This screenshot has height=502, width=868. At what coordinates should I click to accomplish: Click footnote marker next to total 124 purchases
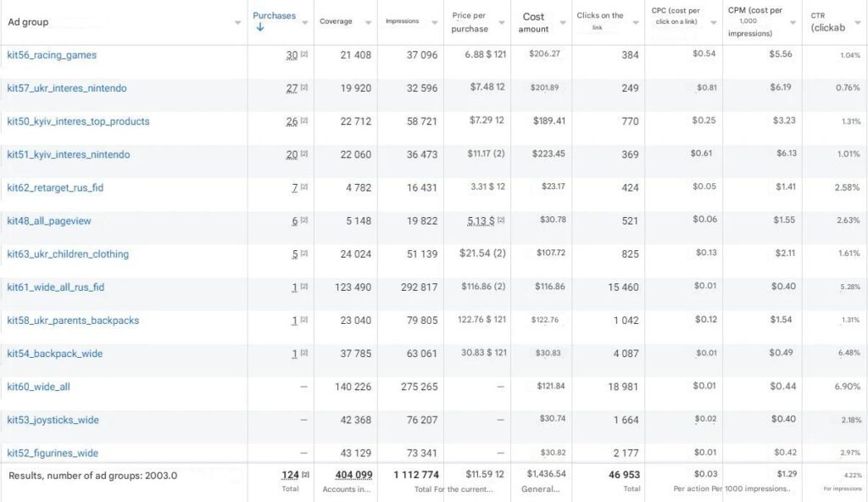304,475
